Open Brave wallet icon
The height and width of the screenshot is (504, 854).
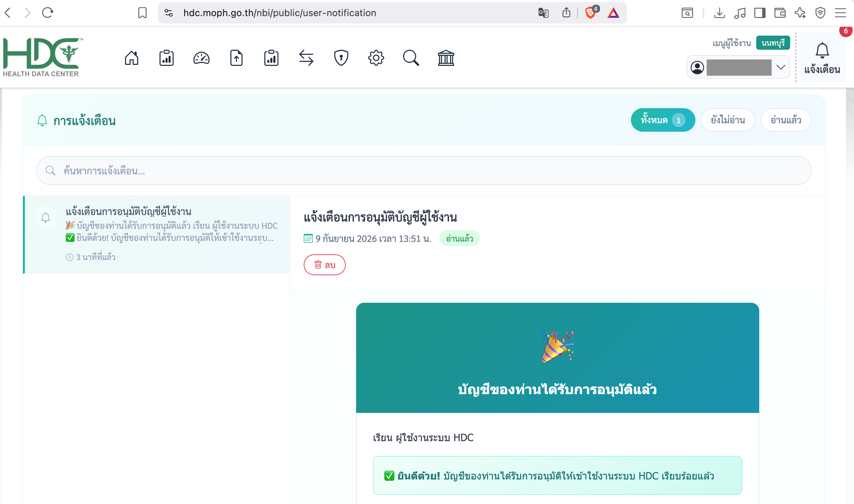(780, 13)
